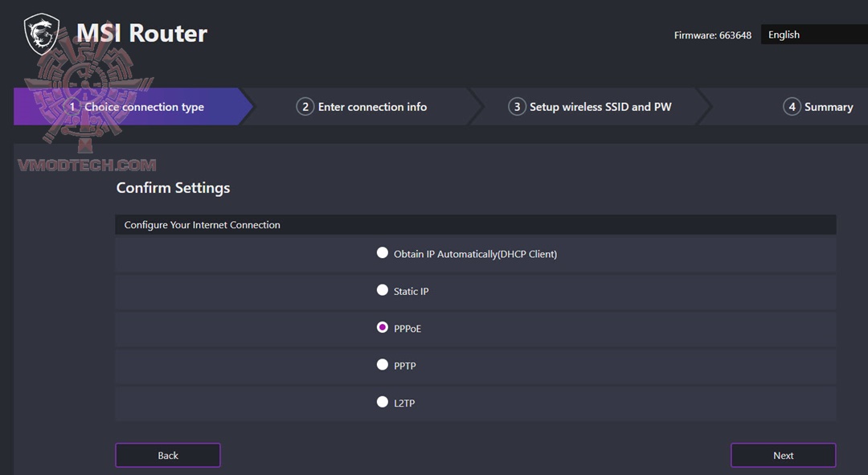Image resolution: width=868 pixels, height=475 pixels.
Task: Choose the PPPoE connection radio button
Action: 383,328
